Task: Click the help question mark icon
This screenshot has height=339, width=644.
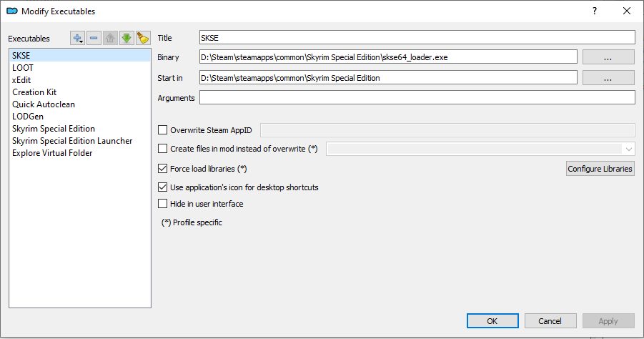Action: (595, 11)
